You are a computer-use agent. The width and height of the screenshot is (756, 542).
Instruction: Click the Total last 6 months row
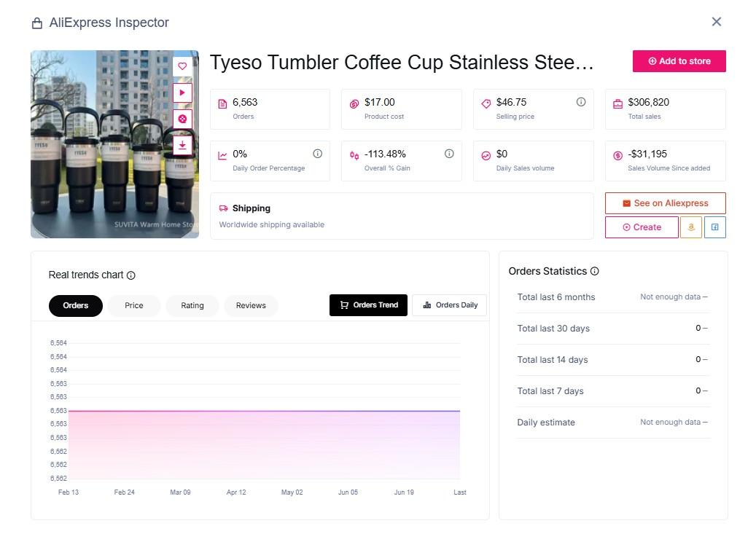coord(613,297)
